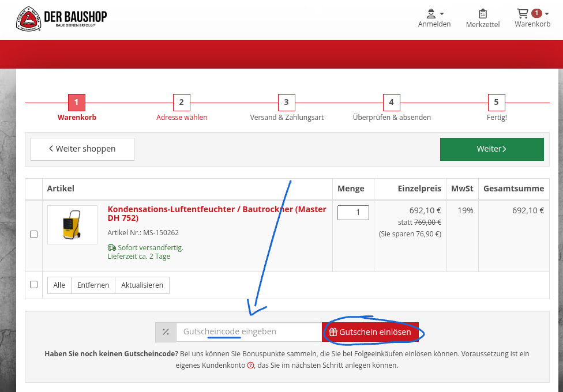The width and height of the screenshot is (563, 392).
Task: Click the Gutscheincode eingeben input field
Action: (248, 331)
